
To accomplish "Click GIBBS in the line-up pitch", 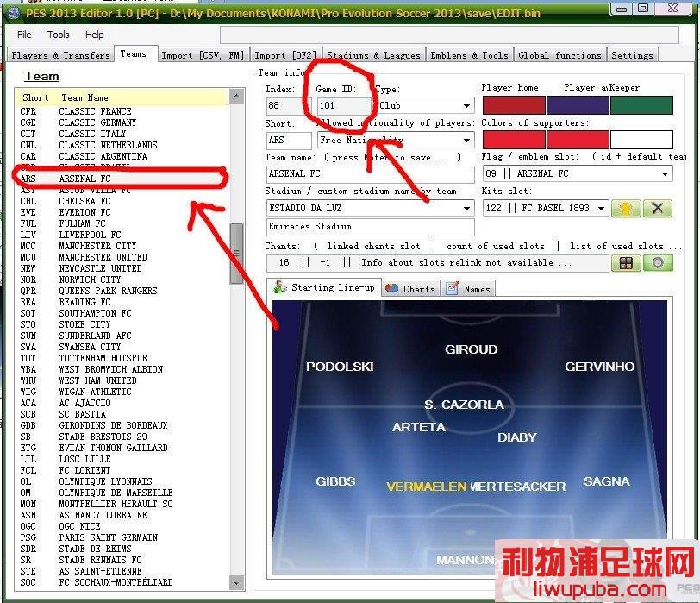I will coord(335,481).
